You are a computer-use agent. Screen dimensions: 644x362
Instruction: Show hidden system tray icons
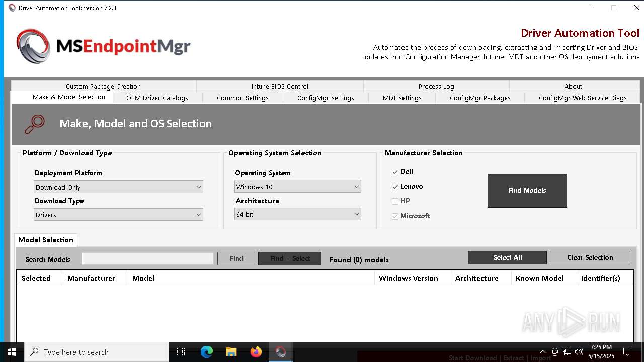coord(542,352)
